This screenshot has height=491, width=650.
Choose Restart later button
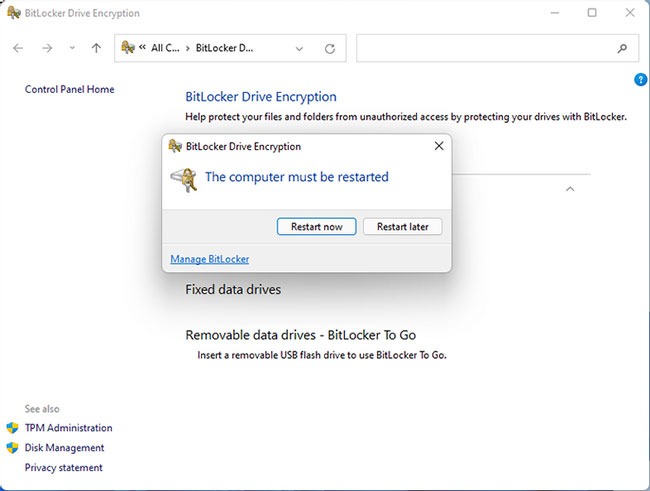point(403,226)
